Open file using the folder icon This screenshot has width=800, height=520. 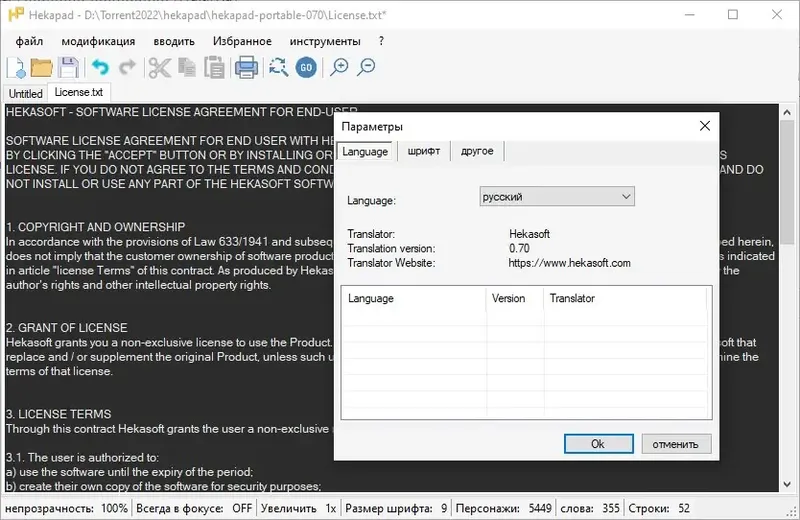coord(41,67)
